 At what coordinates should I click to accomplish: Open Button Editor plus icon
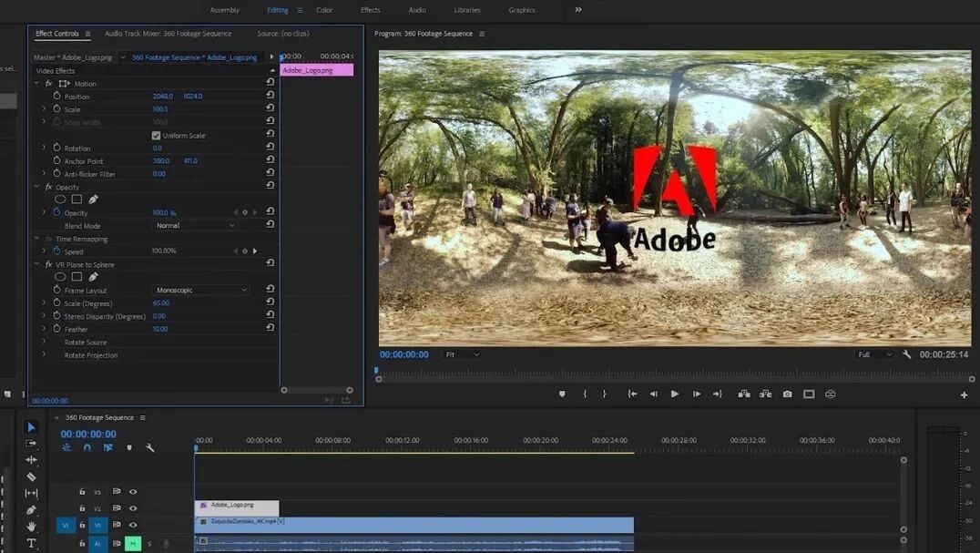pos(964,394)
